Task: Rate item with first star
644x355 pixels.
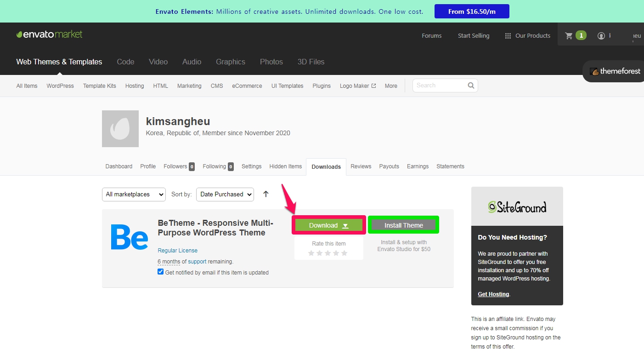Action: pyautogui.click(x=311, y=253)
